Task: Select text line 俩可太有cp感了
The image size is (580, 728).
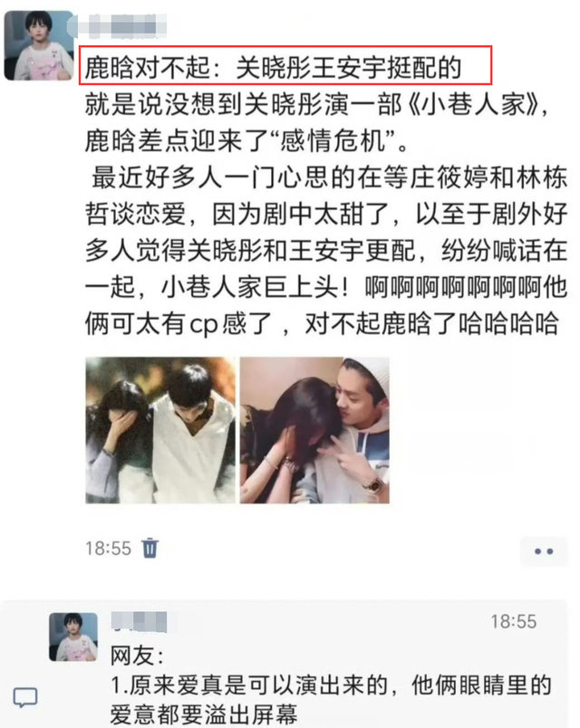Action: [x=322, y=323]
